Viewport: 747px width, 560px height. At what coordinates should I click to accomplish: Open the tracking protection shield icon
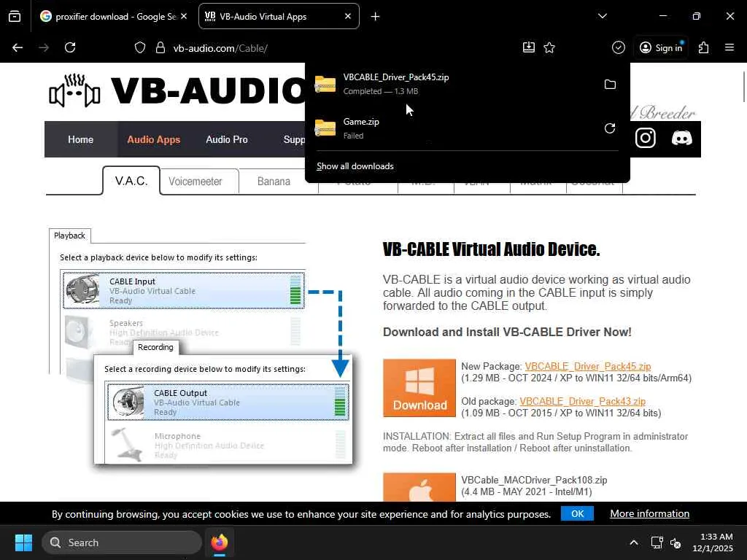[x=139, y=47]
